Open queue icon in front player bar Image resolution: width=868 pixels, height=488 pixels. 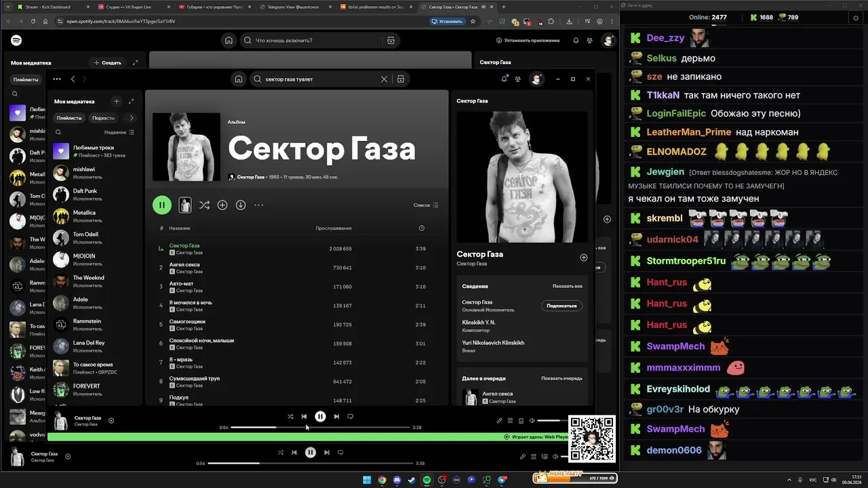[x=511, y=420]
